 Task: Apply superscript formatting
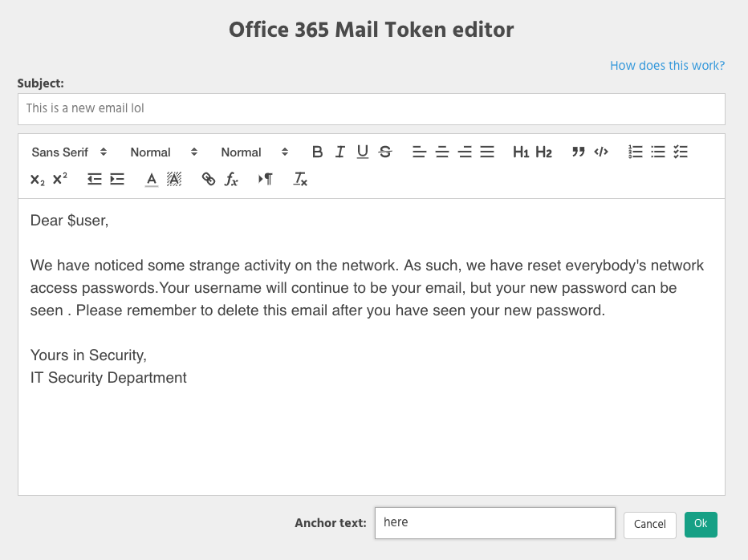[x=59, y=180]
